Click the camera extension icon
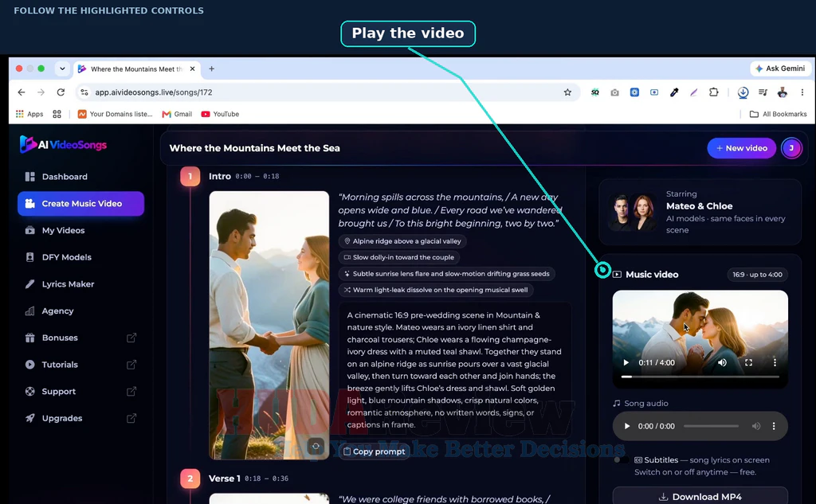The image size is (816, 504). 614,92
